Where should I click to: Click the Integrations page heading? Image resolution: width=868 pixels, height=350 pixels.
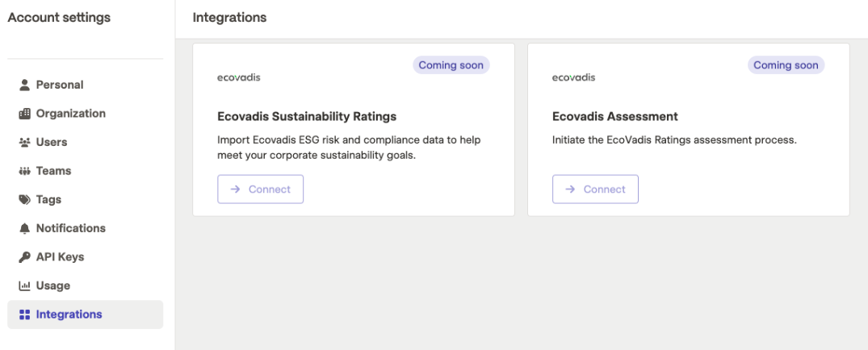[230, 18]
